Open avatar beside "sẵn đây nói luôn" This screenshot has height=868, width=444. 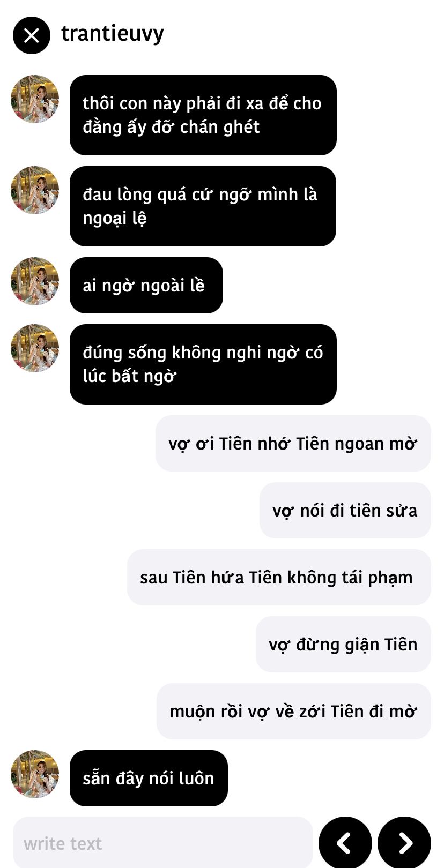(x=35, y=774)
